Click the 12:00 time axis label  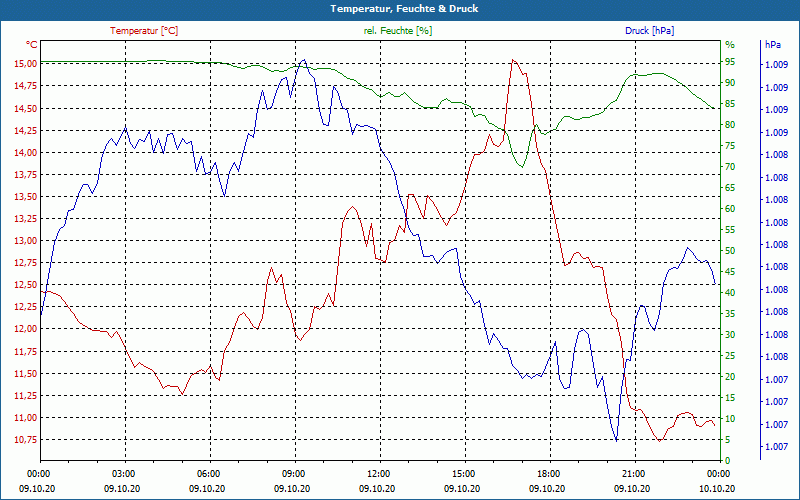378,473
